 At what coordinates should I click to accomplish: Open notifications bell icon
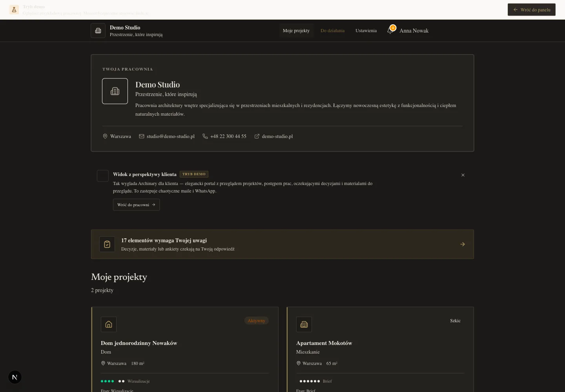[x=390, y=30]
